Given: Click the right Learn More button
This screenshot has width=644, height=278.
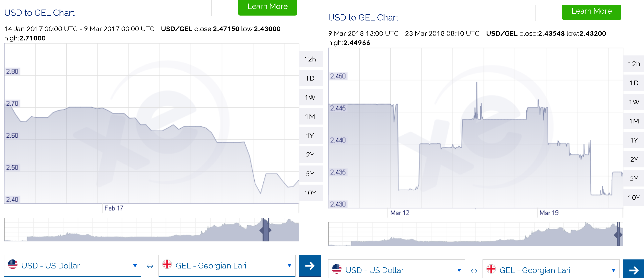Looking at the screenshot, I should pyautogui.click(x=592, y=11).
